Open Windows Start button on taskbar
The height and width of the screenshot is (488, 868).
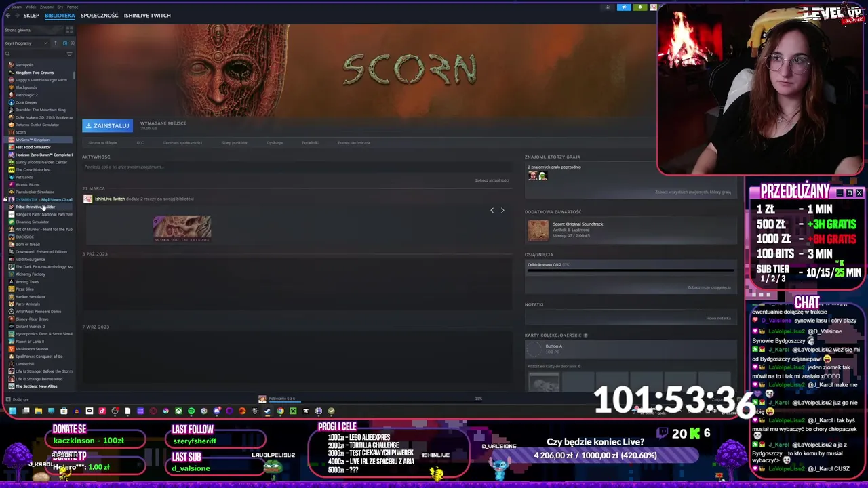pos(12,411)
